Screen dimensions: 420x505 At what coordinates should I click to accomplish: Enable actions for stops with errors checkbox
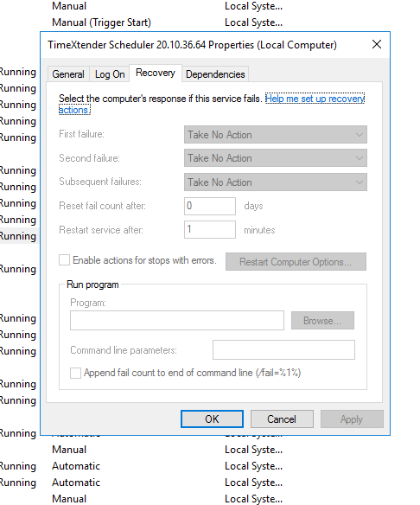tap(64, 260)
